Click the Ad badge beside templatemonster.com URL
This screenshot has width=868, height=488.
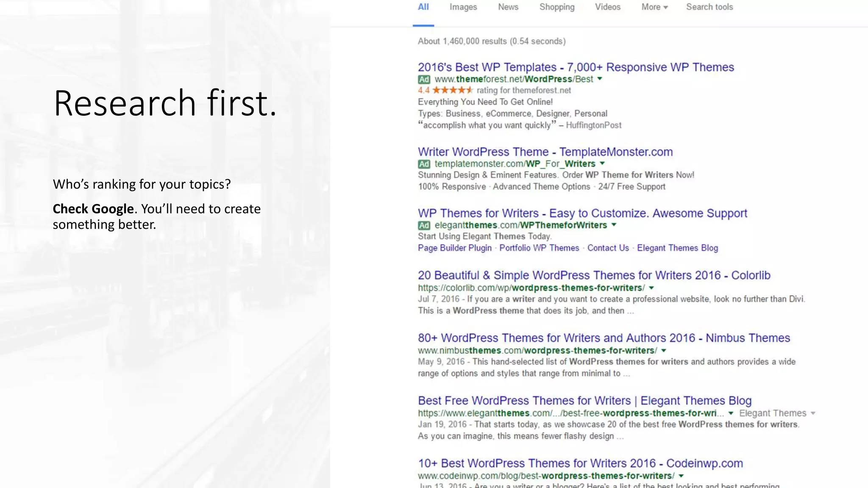[424, 164]
